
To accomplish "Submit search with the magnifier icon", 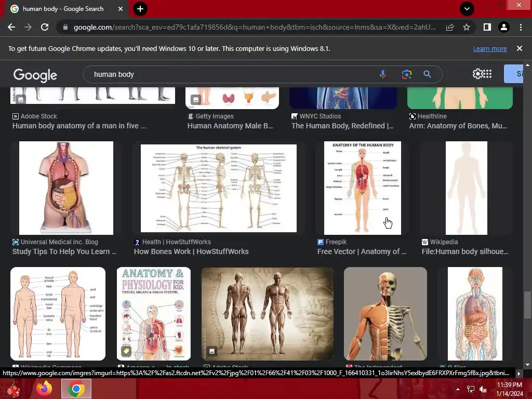I will (x=427, y=74).
